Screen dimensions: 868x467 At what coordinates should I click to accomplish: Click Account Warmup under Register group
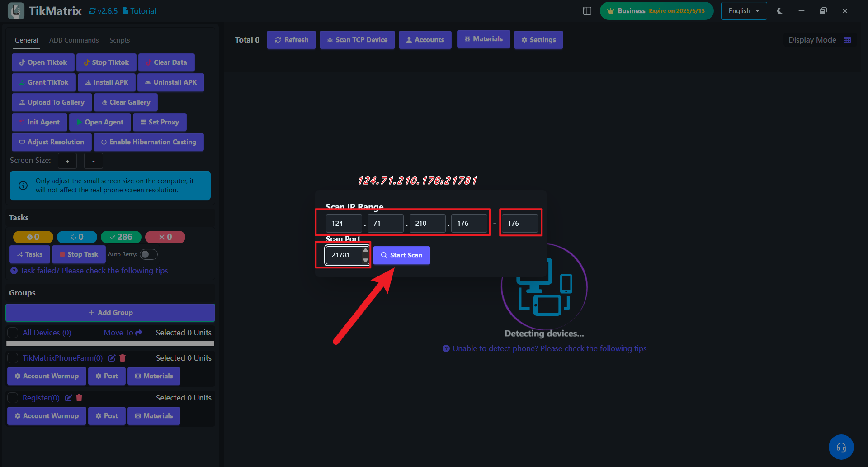click(47, 416)
